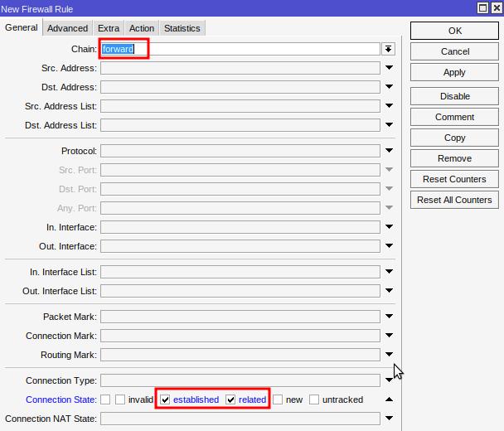504x431 pixels.
Task: Click the Src. Address input field
Action: [x=240, y=68]
